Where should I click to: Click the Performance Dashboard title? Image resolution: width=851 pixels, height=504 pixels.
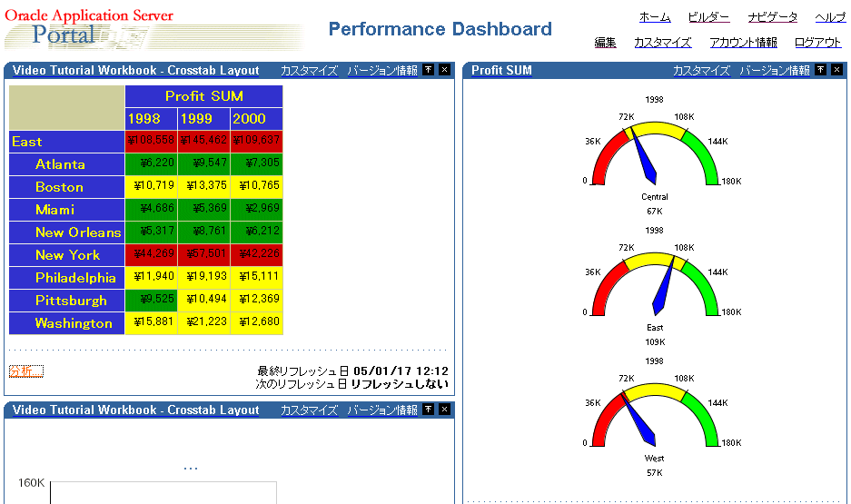pos(440,29)
